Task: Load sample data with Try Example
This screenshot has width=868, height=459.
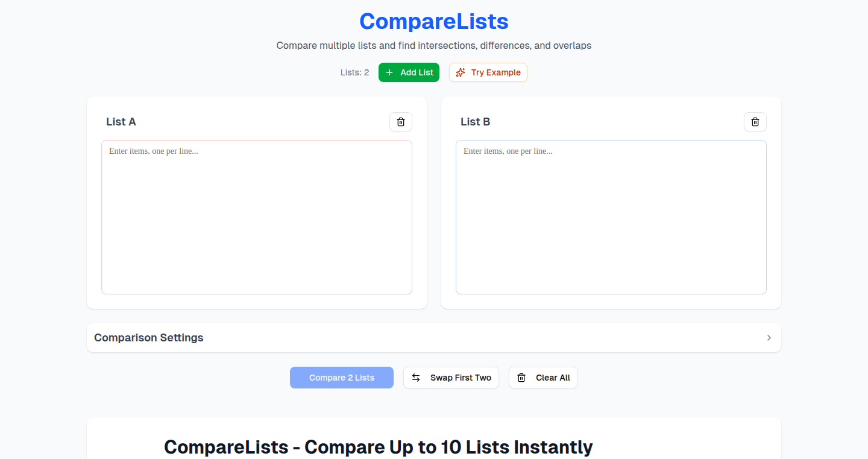Action: pyautogui.click(x=488, y=72)
